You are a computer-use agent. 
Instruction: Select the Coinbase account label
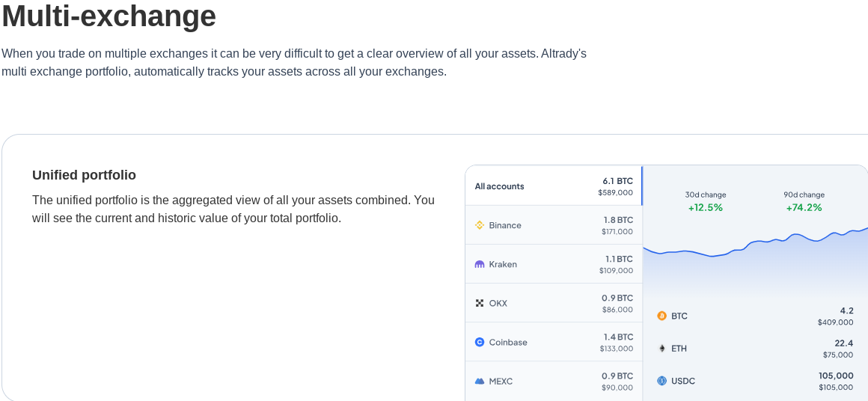[x=508, y=343]
